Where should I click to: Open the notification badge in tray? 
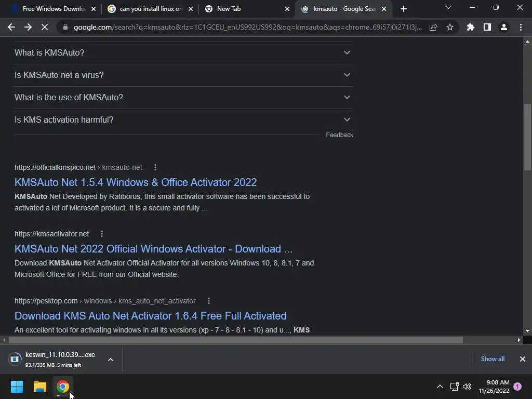(517, 387)
